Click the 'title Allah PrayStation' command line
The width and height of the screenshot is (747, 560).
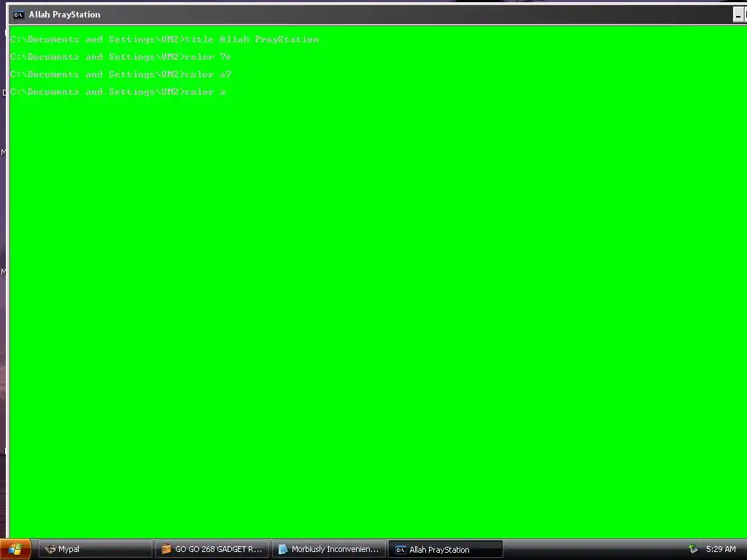[x=164, y=39]
